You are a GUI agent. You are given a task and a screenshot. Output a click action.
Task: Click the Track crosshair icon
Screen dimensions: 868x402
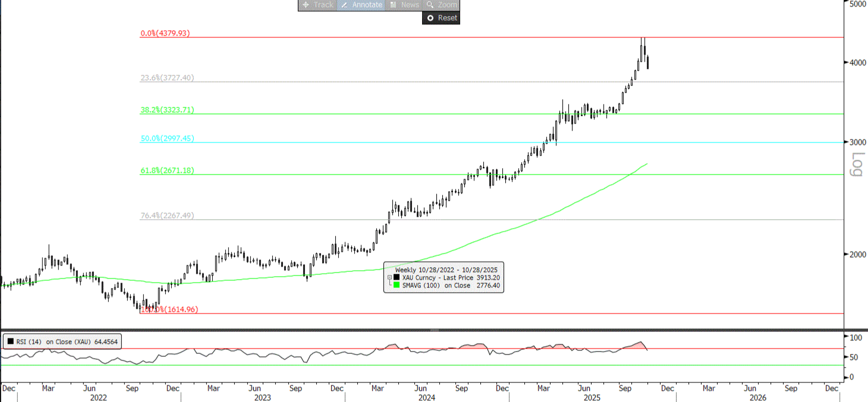(x=305, y=5)
